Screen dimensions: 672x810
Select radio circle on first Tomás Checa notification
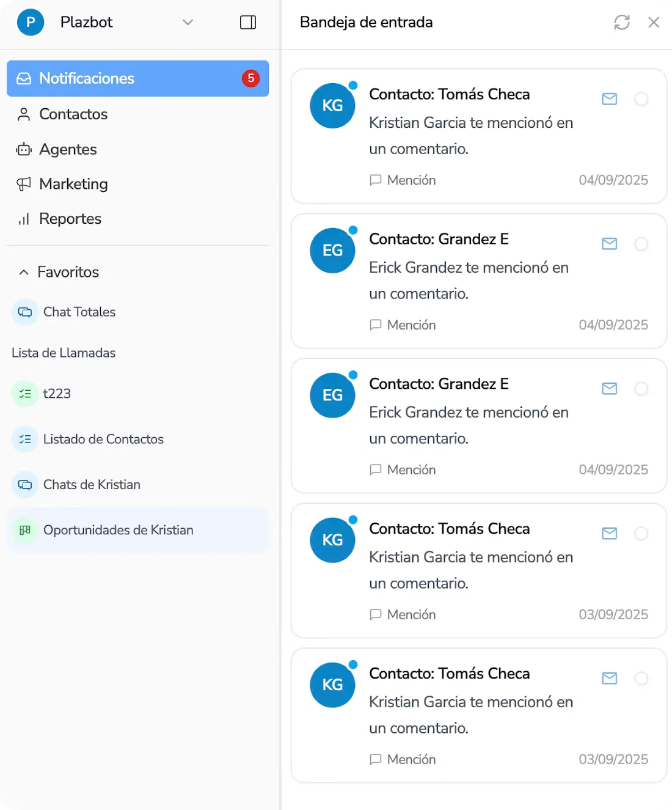click(641, 99)
